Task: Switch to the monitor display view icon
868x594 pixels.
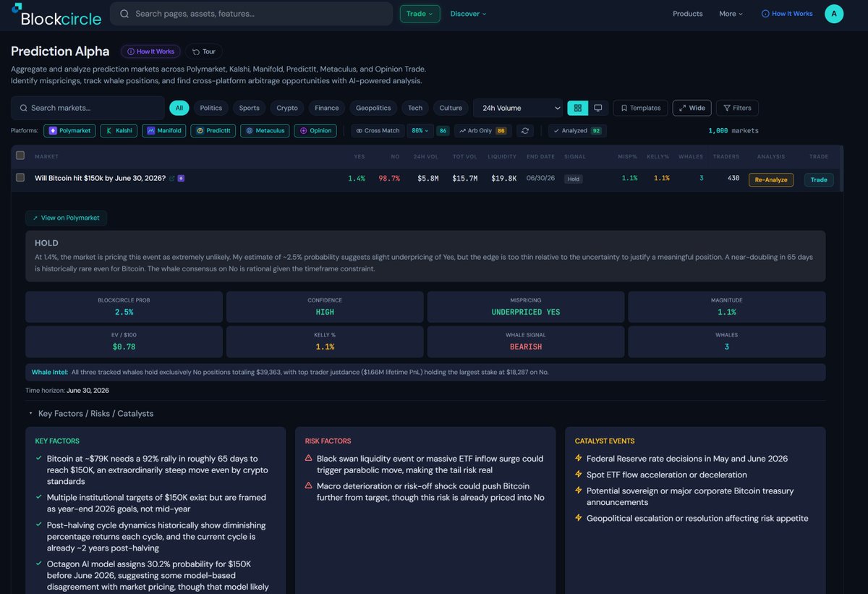Action: click(598, 108)
